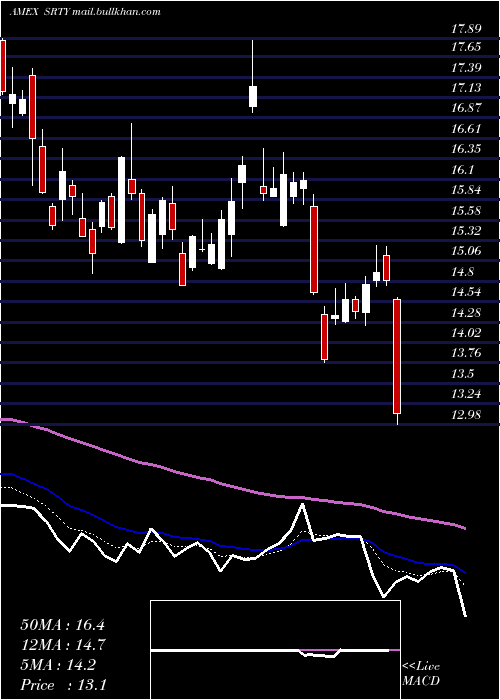Click the 15.06 price axis label
The width and height of the screenshot is (500, 700).
pyautogui.click(x=466, y=251)
